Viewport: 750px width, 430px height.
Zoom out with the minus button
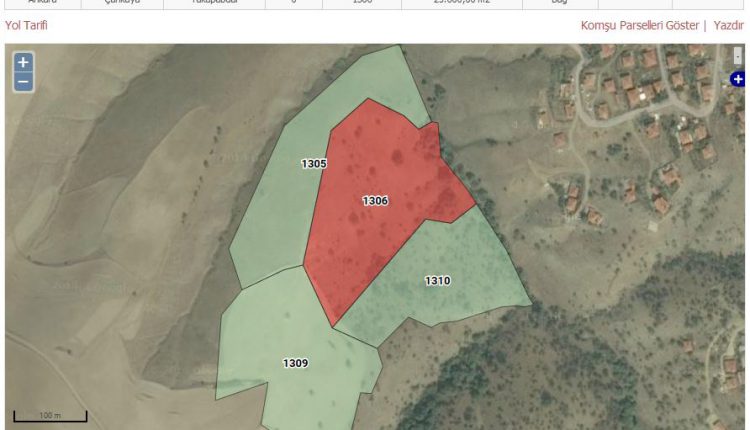pos(23,82)
